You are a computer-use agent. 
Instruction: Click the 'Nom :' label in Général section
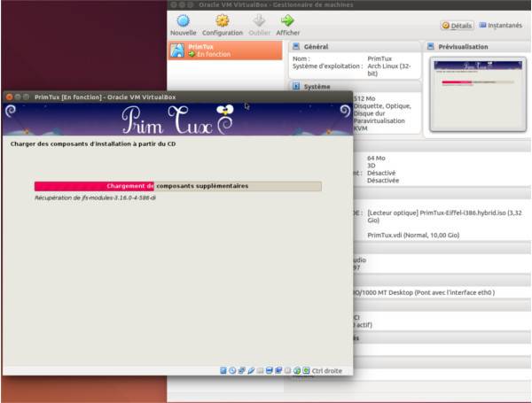click(x=301, y=58)
